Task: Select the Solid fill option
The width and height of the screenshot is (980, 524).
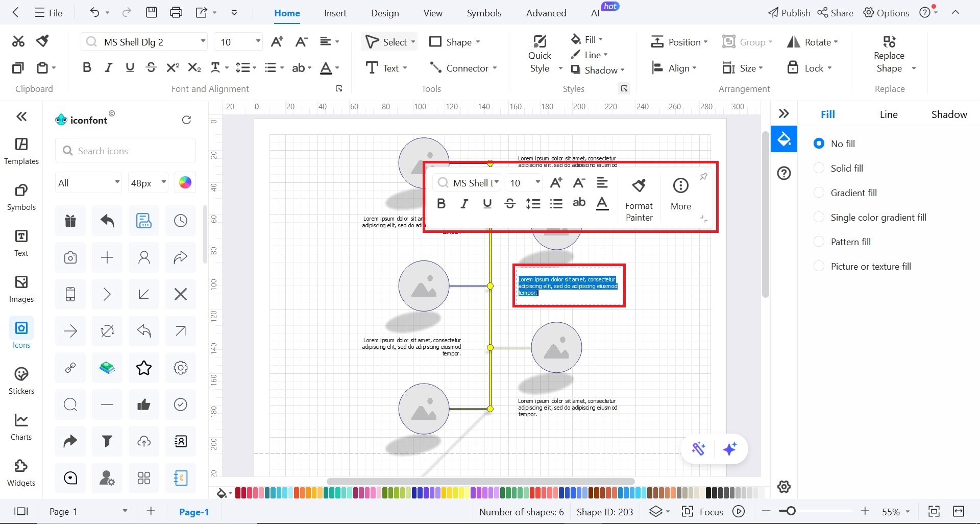Action: [838, 168]
